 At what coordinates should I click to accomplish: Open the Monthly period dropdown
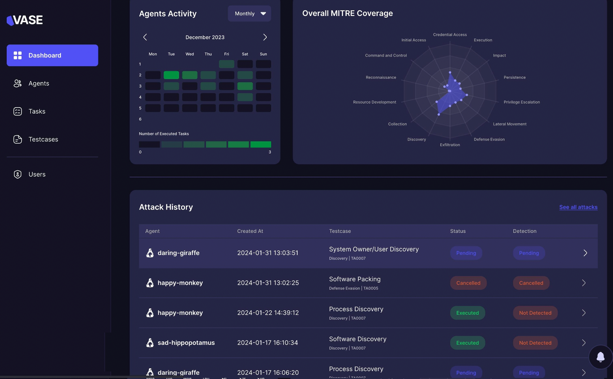click(249, 14)
